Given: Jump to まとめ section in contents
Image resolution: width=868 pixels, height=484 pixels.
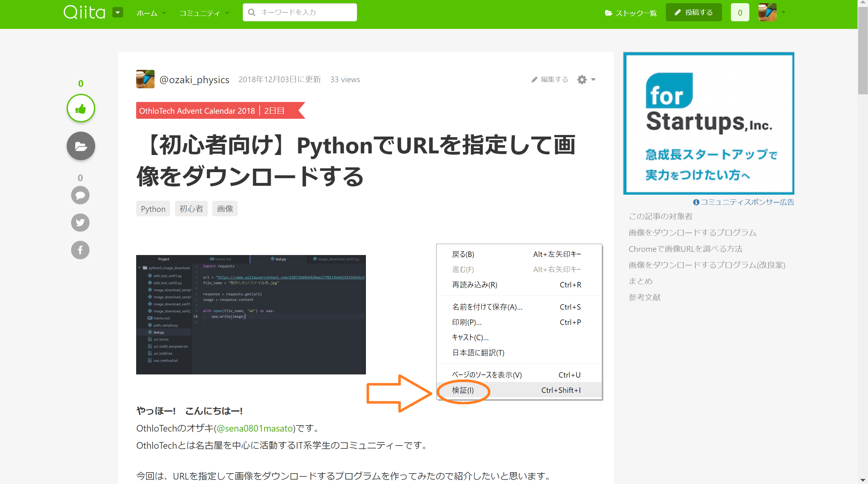Looking at the screenshot, I should click(640, 281).
